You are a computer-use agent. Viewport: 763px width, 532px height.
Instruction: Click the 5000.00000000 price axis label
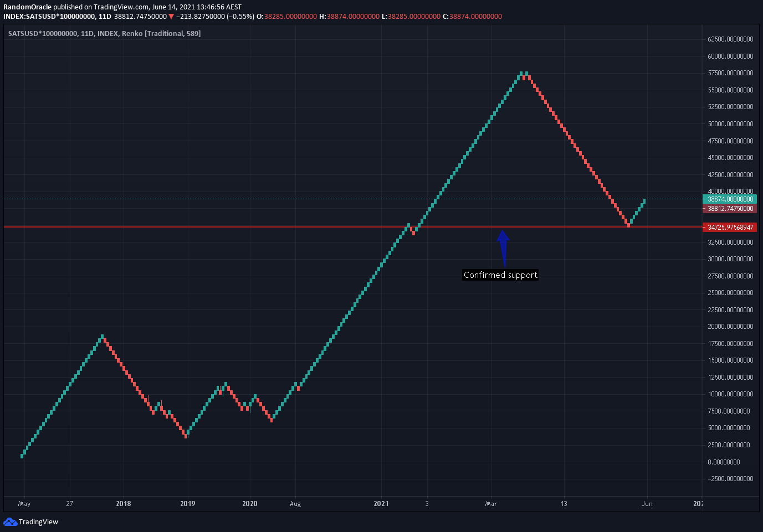(729, 428)
